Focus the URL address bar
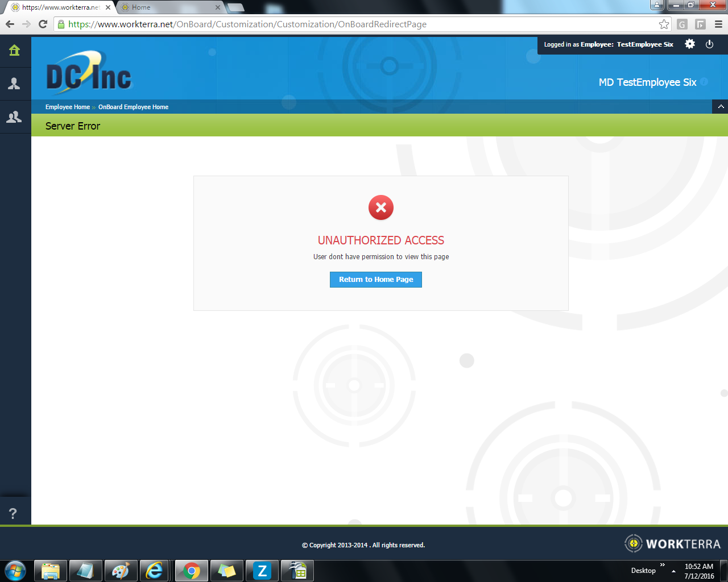Screen dimensions: 728x582 [x=361, y=24]
